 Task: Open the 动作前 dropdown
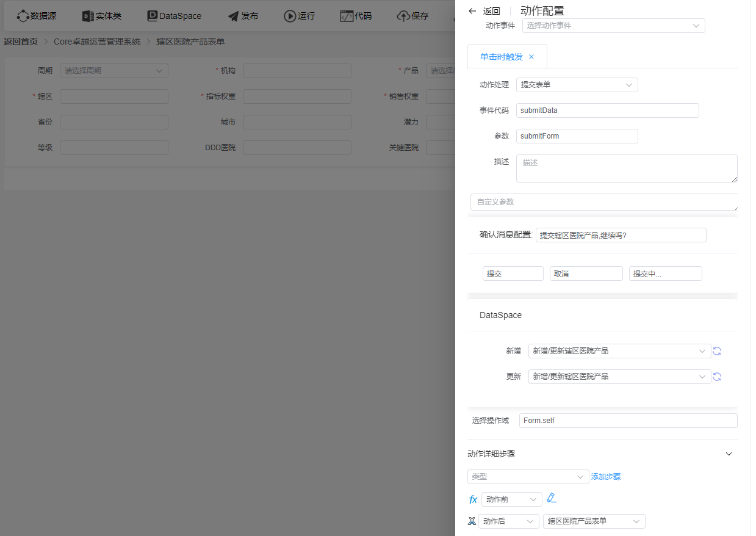click(512, 499)
